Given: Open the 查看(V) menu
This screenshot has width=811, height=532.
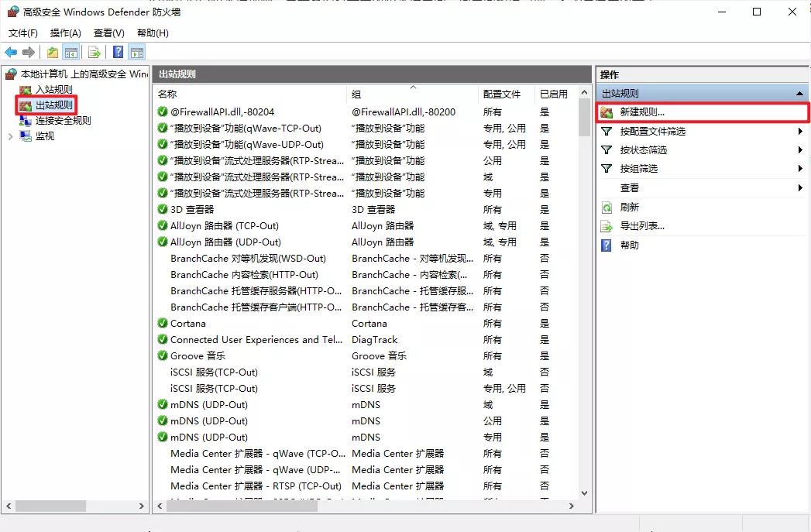Looking at the screenshot, I should 108,33.
